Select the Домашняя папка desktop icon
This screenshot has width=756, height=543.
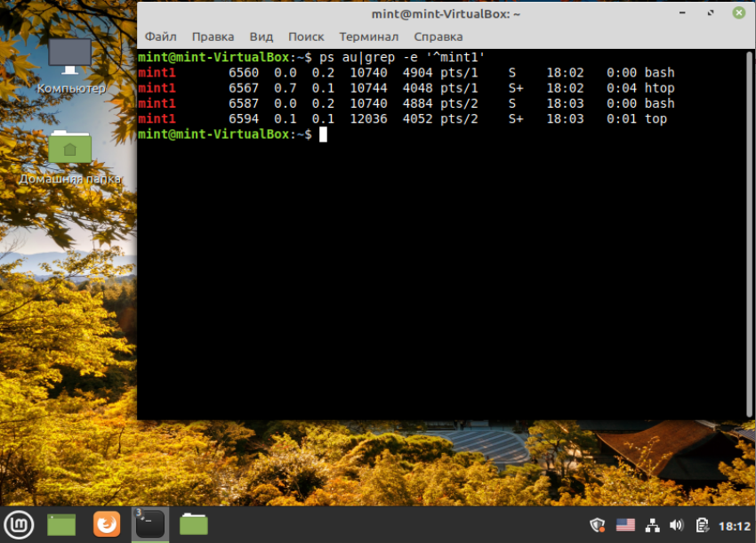coord(70,158)
